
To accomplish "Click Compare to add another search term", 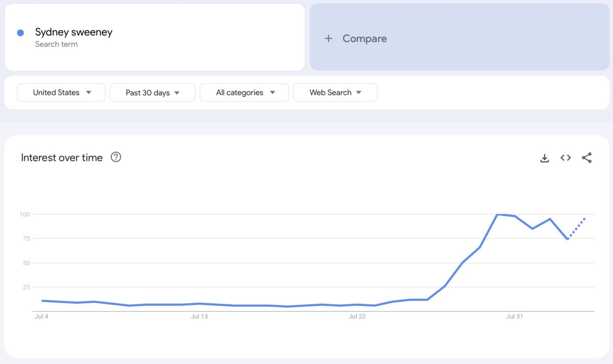I will [x=364, y=38].
